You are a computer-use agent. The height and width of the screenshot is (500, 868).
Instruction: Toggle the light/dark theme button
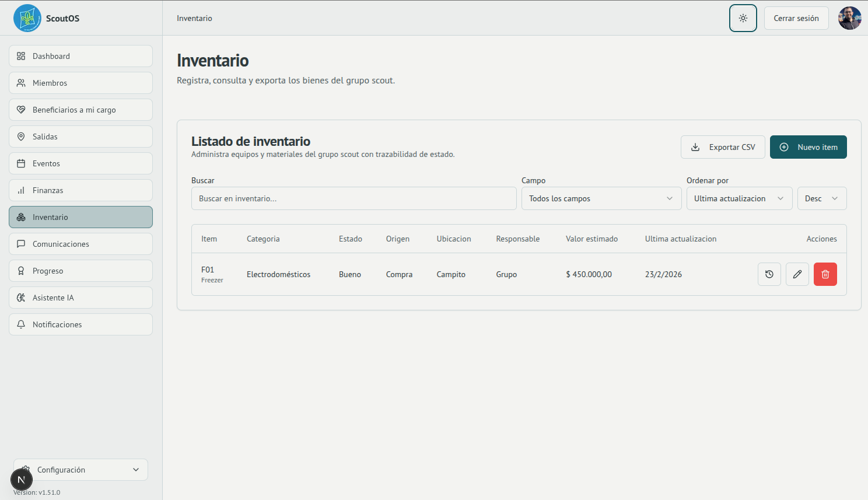(x=743, y=18)
